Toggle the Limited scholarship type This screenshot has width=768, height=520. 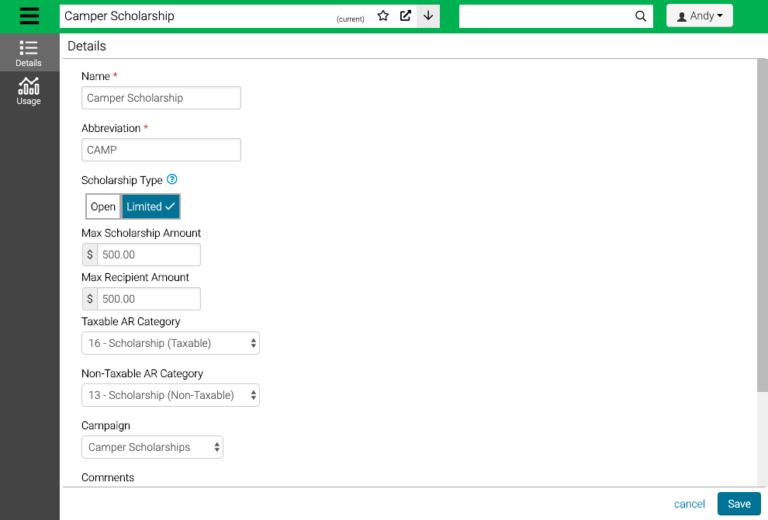click(150, 207)
